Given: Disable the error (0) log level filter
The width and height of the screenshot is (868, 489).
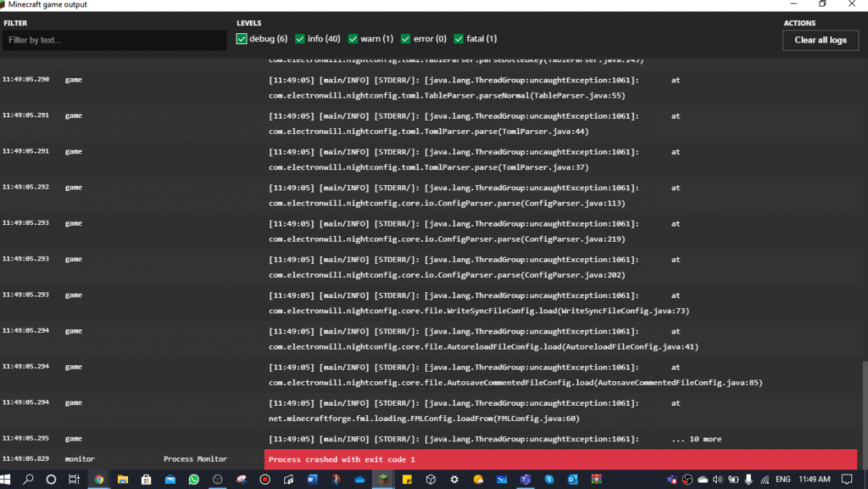Looking at the screenshot, I should pos(405,38).
